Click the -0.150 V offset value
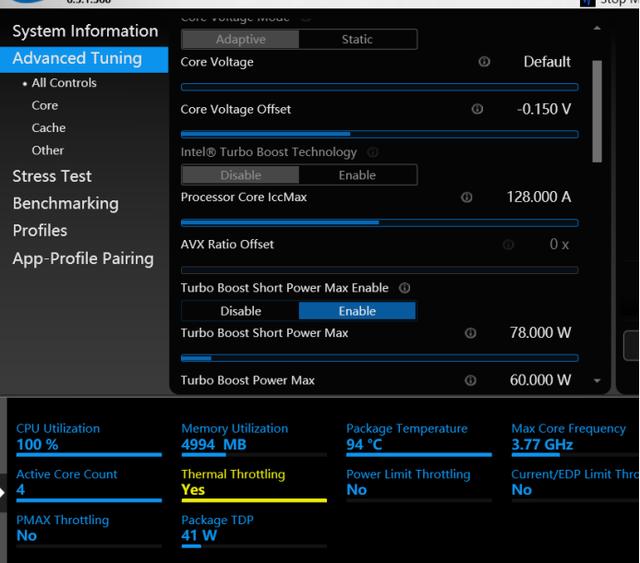640x563 pixels. (544, 109)
